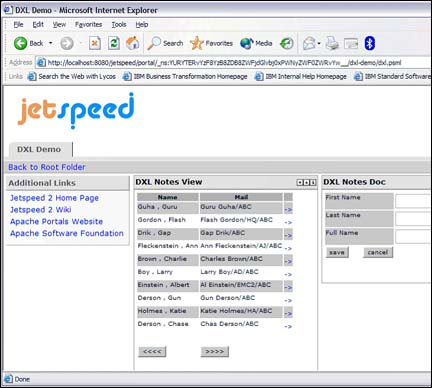Open the arrow link for Derson, Chase
This screenshot has height=388, width=432.
pyautogui.click(x=288, y=326)
